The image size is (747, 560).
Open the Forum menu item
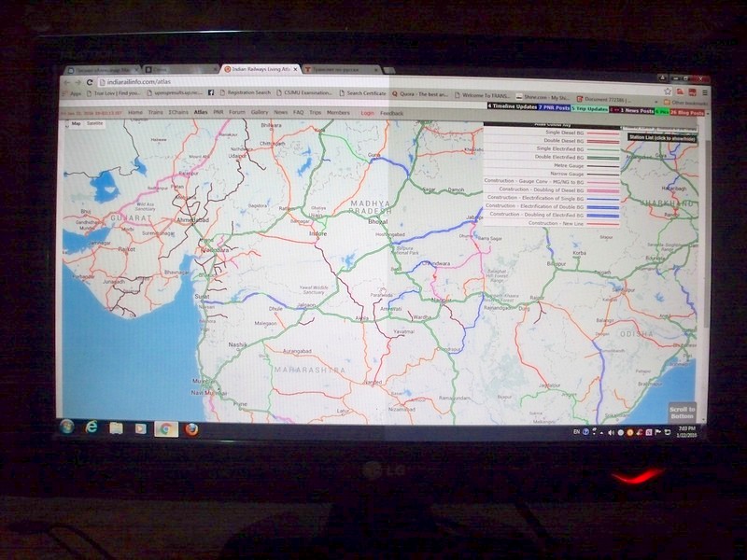[237, 112]
